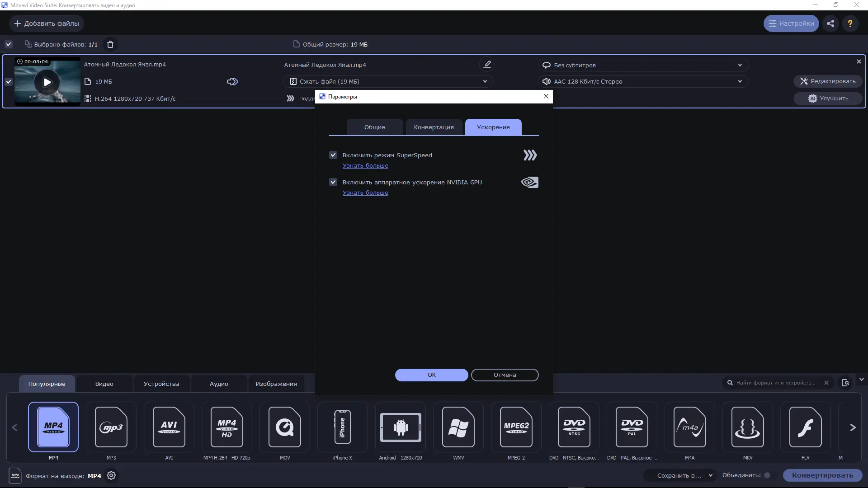Click Узнать больше under SuperSpeed

pyautogui.click(x=365, y=165)
